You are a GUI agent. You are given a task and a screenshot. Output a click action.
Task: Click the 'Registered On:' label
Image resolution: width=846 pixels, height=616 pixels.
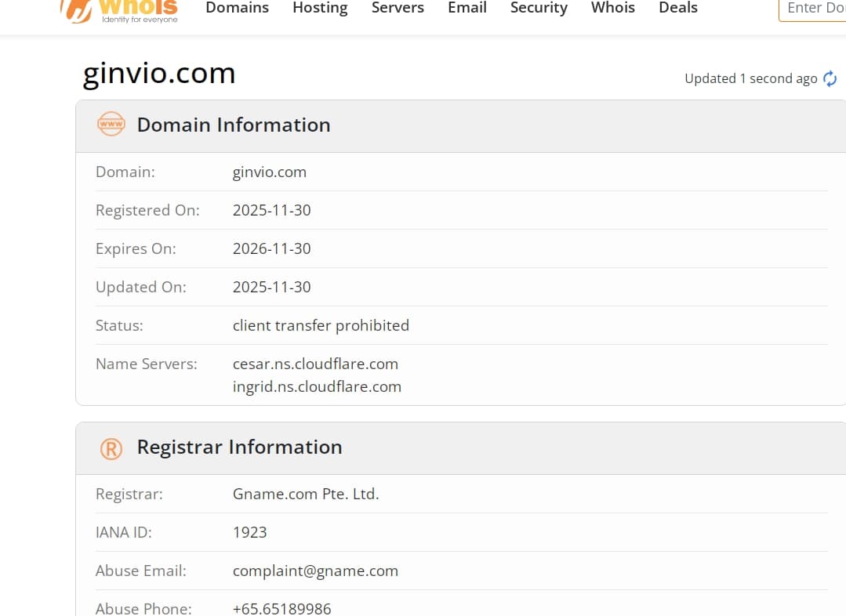pyautogui.click(x=147, y=210)
